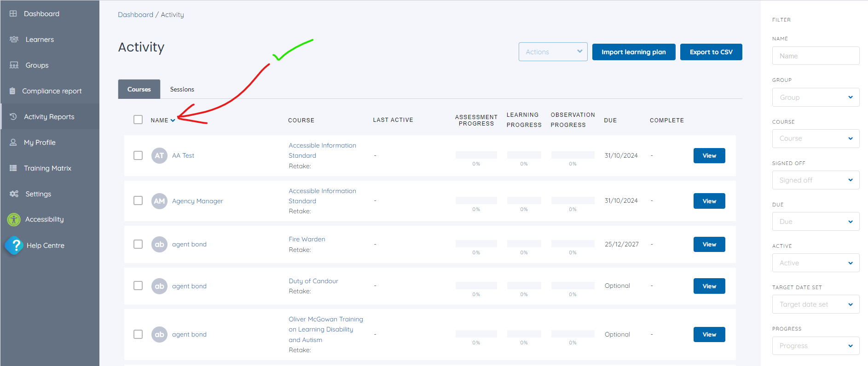868x366 pixels.
Task: Expand the Active filter dropdown
Action: (816, 263)
